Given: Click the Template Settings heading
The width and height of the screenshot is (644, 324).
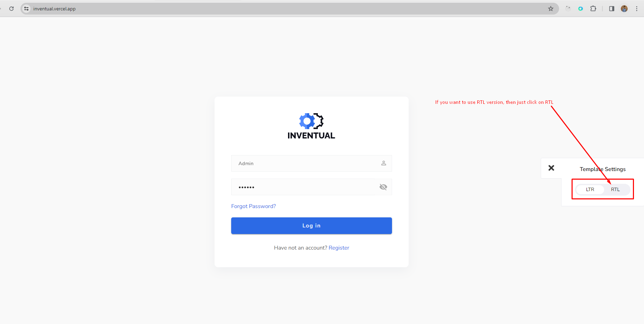Looking at the screenshot, I should (x=602, y=169).
